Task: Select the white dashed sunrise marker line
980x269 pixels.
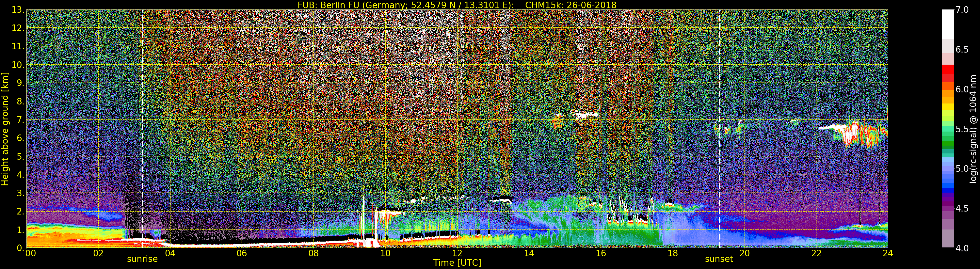Action: point(142,129)
